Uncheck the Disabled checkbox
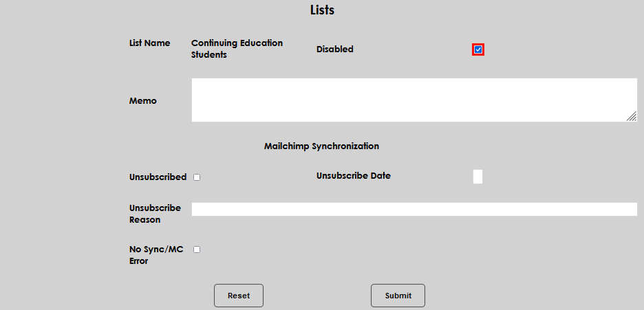The image size is (644, 310). click(478, 49)
